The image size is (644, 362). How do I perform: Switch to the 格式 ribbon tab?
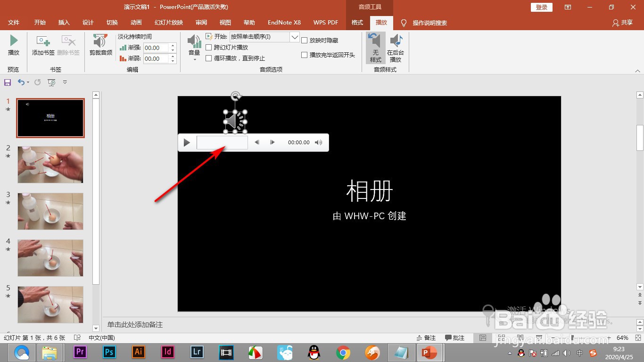point(357,22)
